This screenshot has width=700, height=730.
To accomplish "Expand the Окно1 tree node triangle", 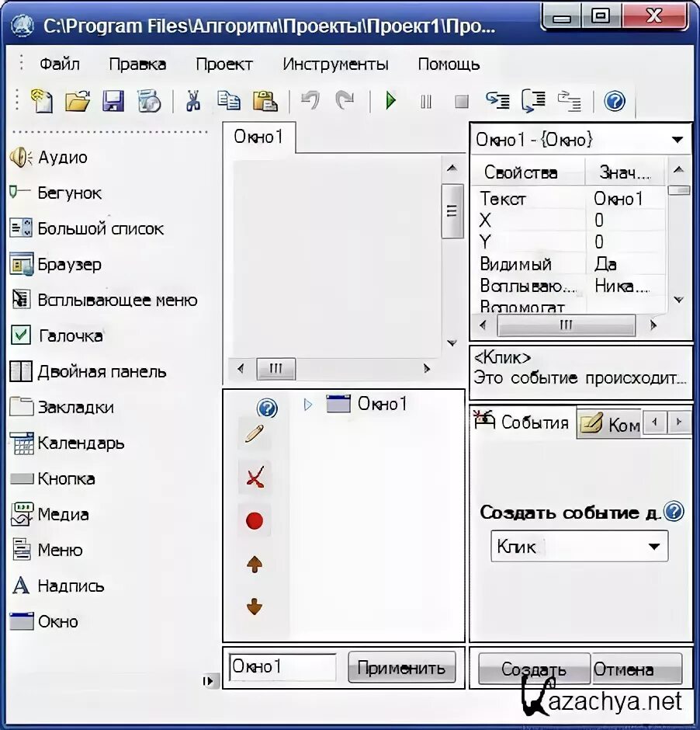I will (x=307, y=405).
